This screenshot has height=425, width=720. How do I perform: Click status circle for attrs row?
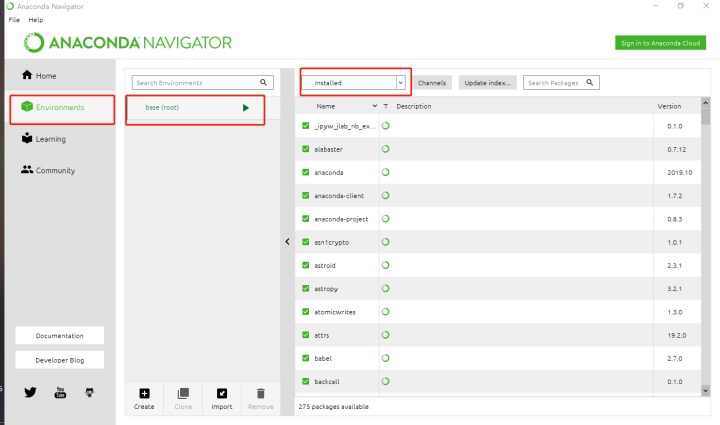(x=386, y=335)
